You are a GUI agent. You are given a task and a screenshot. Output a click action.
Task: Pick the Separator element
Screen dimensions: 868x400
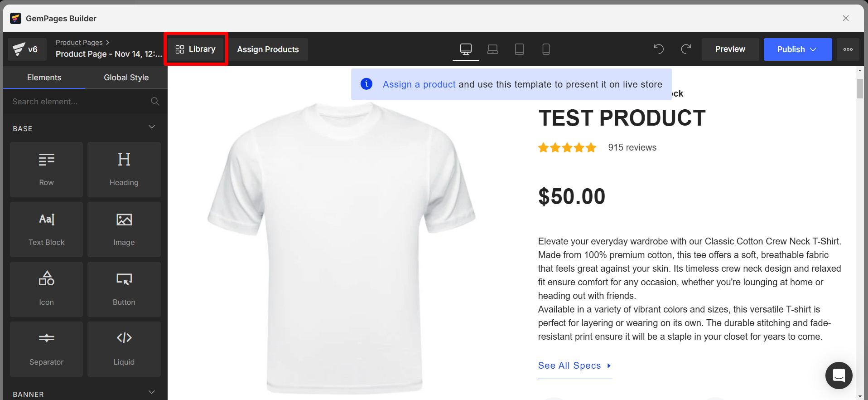(46, 349)
